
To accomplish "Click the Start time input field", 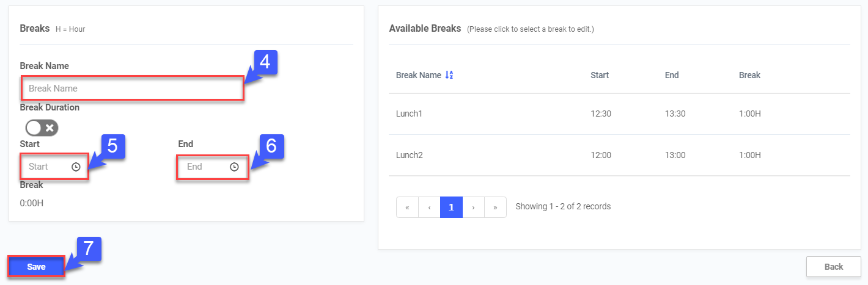I will (x=48, y=167).
